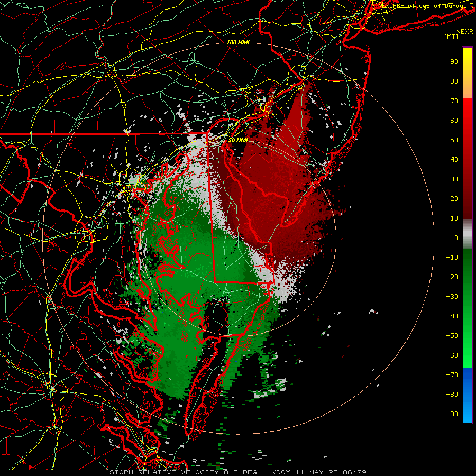Click the -70 knots scale label
This screenshot has width=476, height=476.
[452, 375]
